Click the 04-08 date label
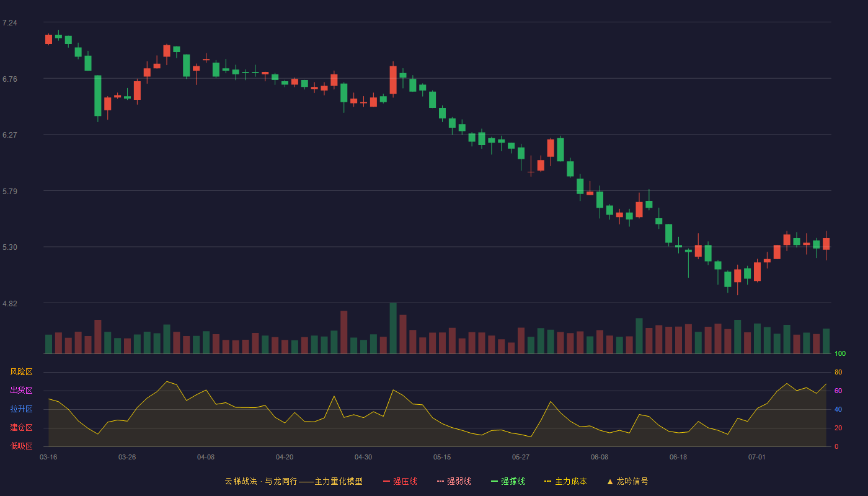The width and height of the screenshot is (868, 496). (x=206, y=457)
